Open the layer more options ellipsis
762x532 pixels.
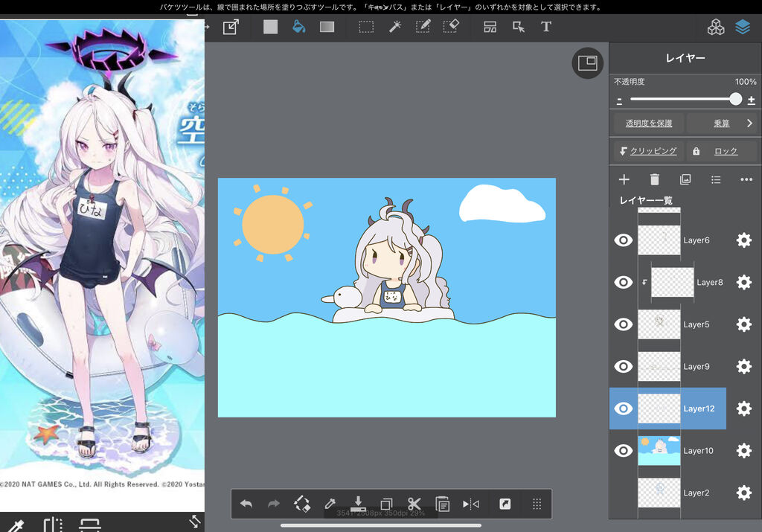(x=746, y=179)
